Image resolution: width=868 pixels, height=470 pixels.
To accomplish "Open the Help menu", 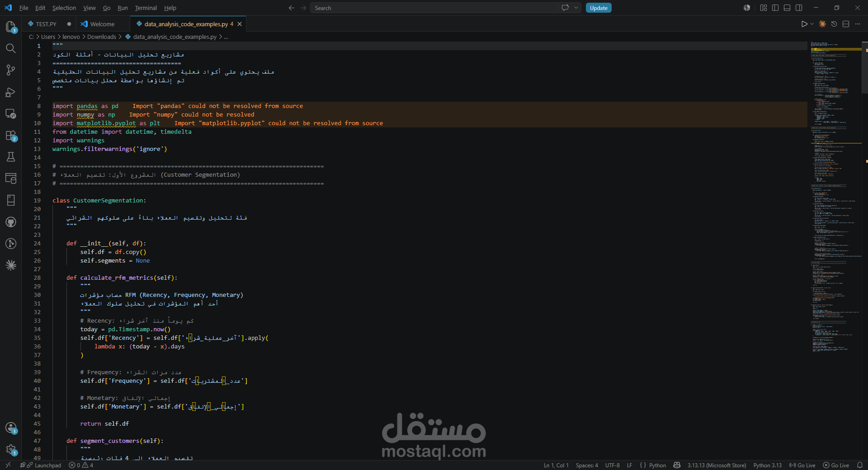I will pyautogui.click(x=170, y=8).
